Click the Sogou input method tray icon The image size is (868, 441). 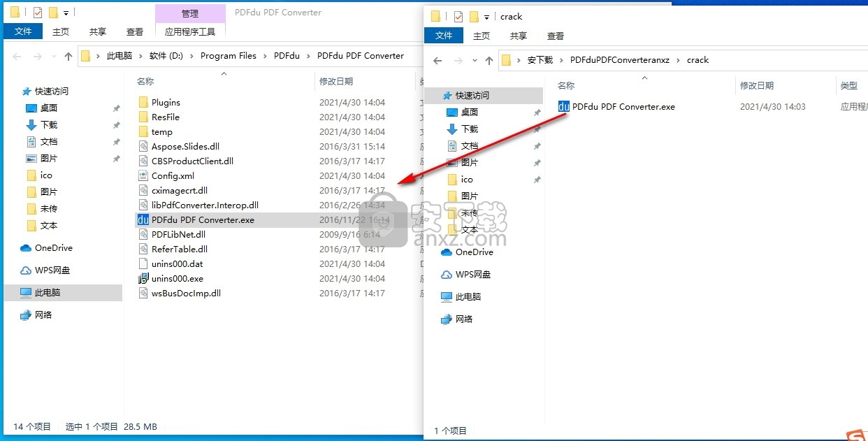tap(856, 435)
